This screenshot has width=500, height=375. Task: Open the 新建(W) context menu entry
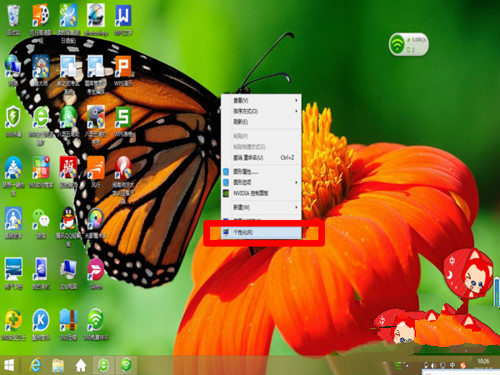[261, 207]
